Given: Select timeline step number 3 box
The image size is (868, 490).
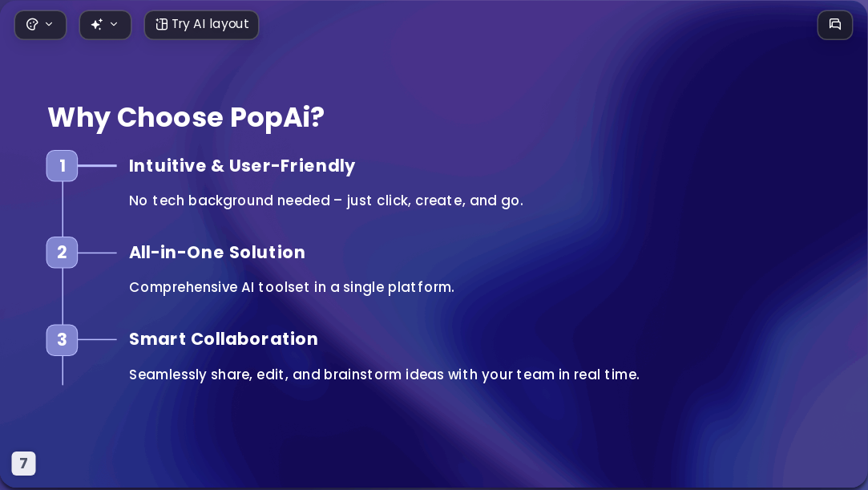Looking at the screenshot, I should [x=62, y=340].
